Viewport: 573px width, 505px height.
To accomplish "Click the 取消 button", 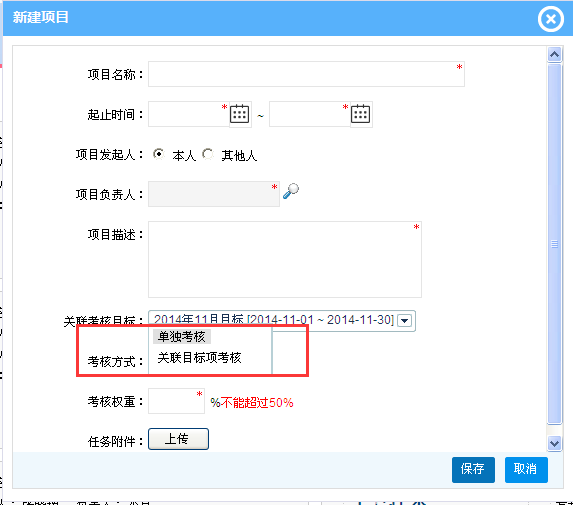I will click(526, 470).
